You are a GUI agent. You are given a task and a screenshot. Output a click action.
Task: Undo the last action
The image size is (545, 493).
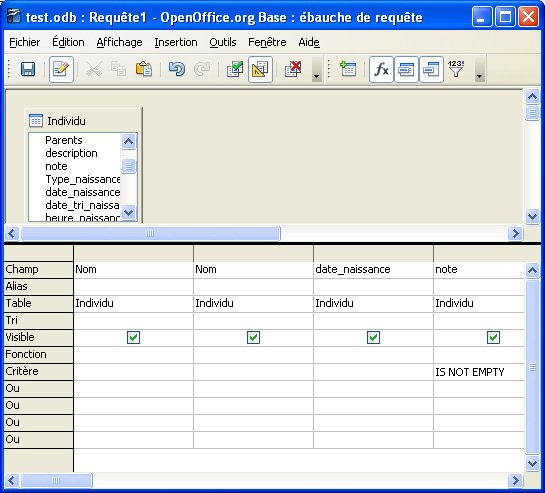click(177, 69)
